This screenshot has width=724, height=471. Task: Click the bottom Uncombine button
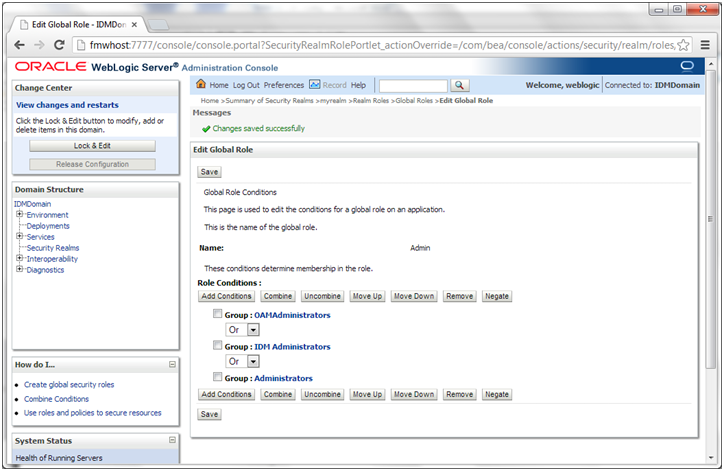322,394
